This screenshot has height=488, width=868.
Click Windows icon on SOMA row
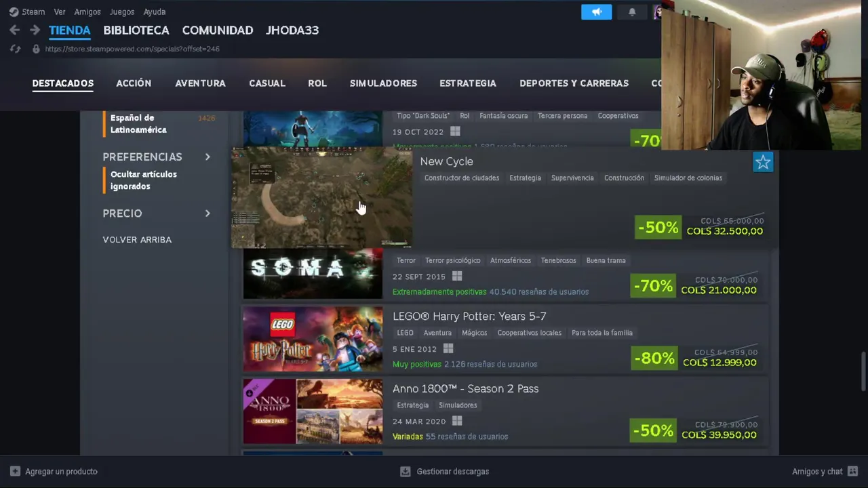[x=457, y=277]
